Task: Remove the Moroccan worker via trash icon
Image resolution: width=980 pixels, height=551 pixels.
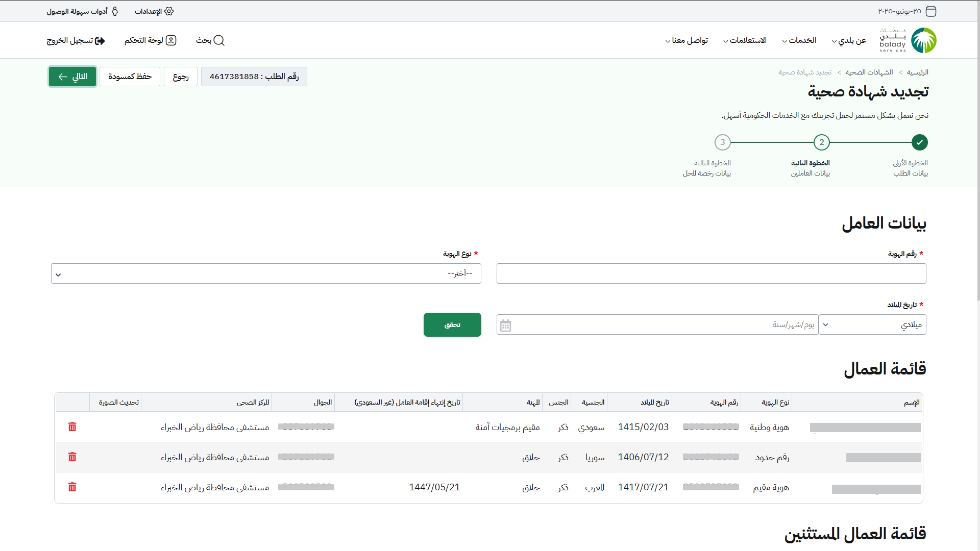Action: tap(72, 487)
